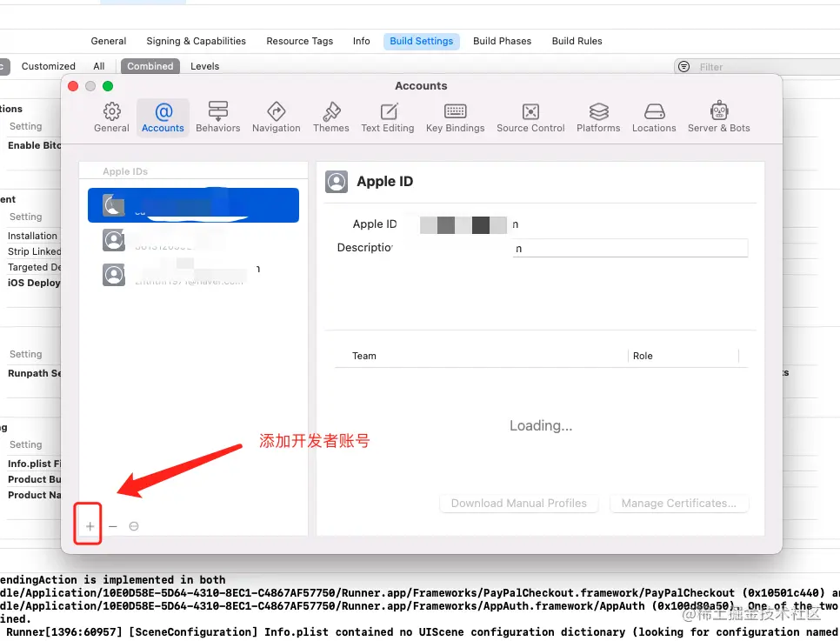Switch to Info tab in project editor
Image resolution: width=840 pixels, height=641 pixels.
(x=361, y=41)
